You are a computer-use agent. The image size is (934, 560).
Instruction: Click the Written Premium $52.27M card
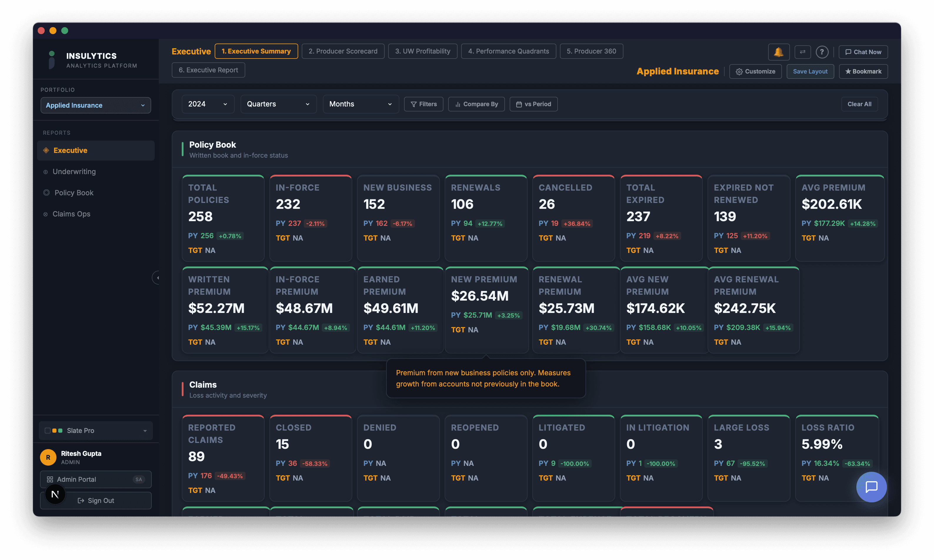pos(225,310)
